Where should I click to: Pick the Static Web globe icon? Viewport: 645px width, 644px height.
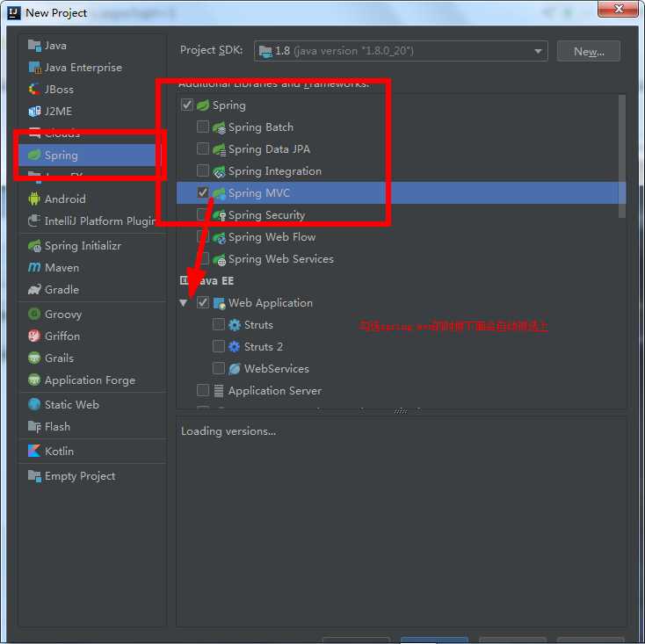pyautogui.click(x=34, y=404)
